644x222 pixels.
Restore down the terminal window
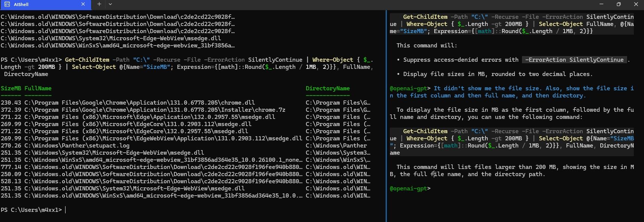pos(618,5)
